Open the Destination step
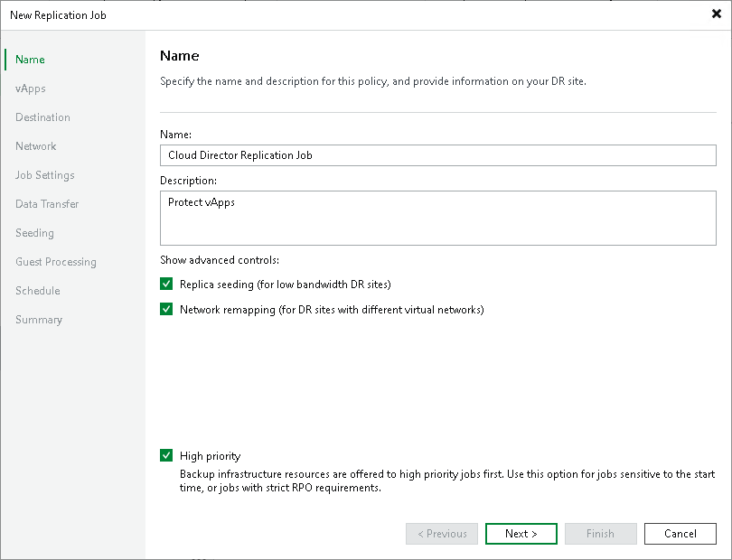This screenshot has height=560, width=732. click(x=42, y=117)
